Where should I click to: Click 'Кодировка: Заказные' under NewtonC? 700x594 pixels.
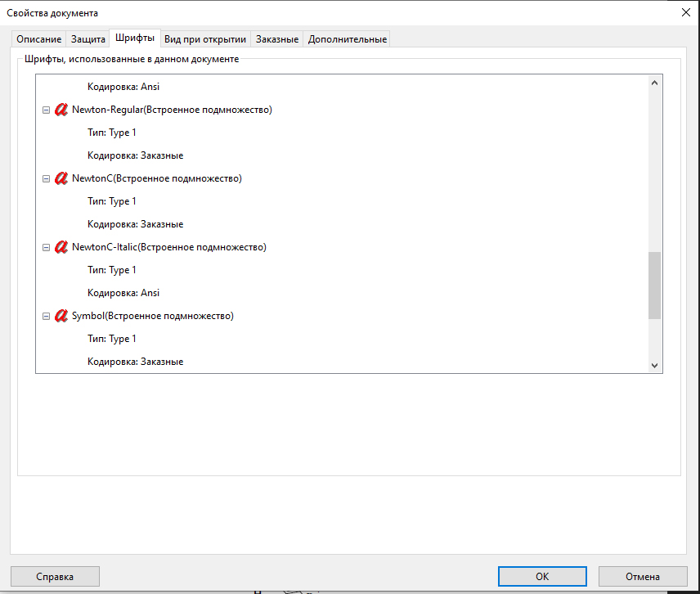coord(135,224)
